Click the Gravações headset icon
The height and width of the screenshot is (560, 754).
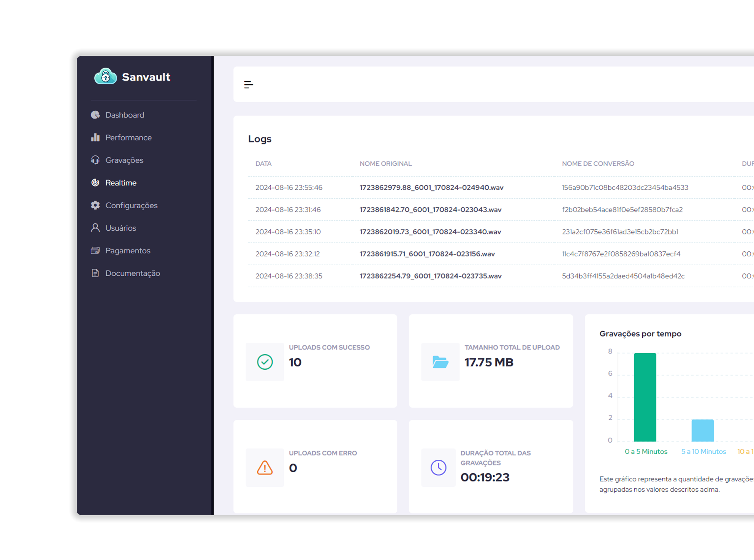pyautogui.click(x=95, y=160)
